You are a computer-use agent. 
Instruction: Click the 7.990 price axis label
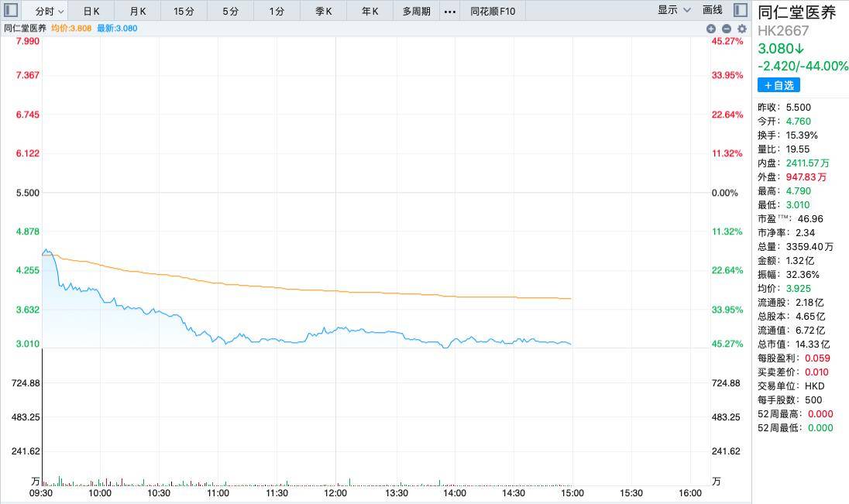pyautogui.click(x=28, y=41)
